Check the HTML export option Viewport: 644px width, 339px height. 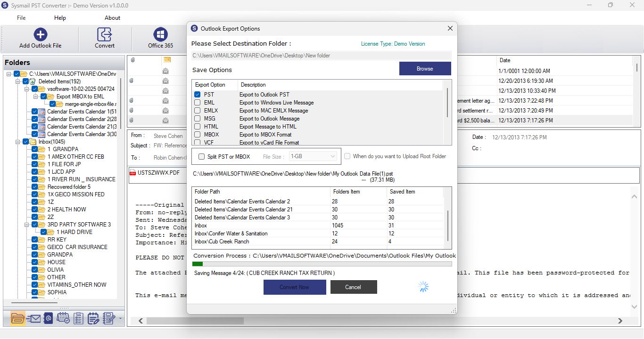198,127
